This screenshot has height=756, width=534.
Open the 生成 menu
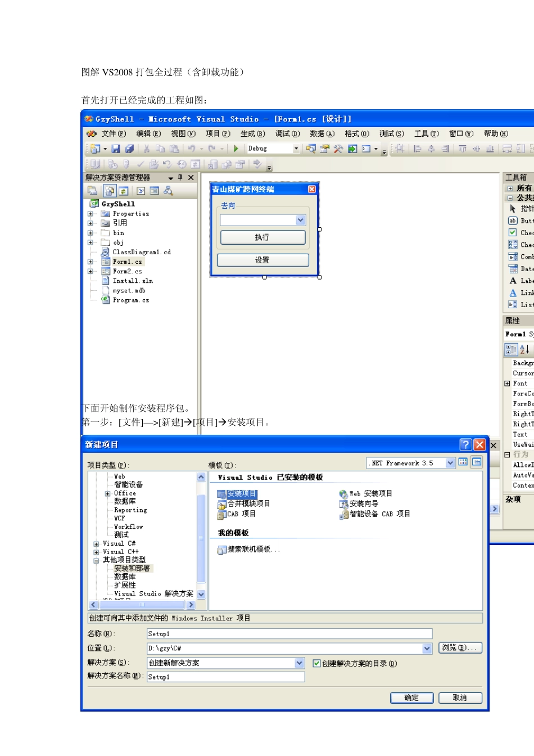252,134
